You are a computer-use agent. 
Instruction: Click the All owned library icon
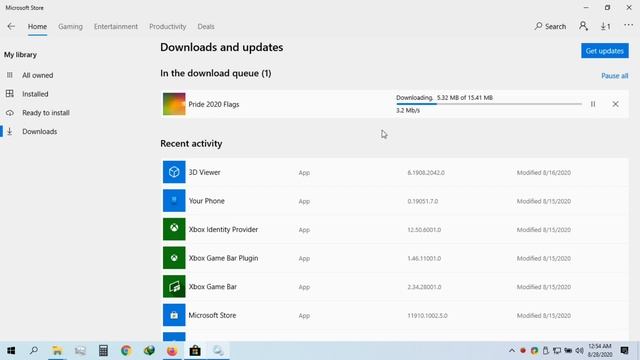[x=10, y=75]
